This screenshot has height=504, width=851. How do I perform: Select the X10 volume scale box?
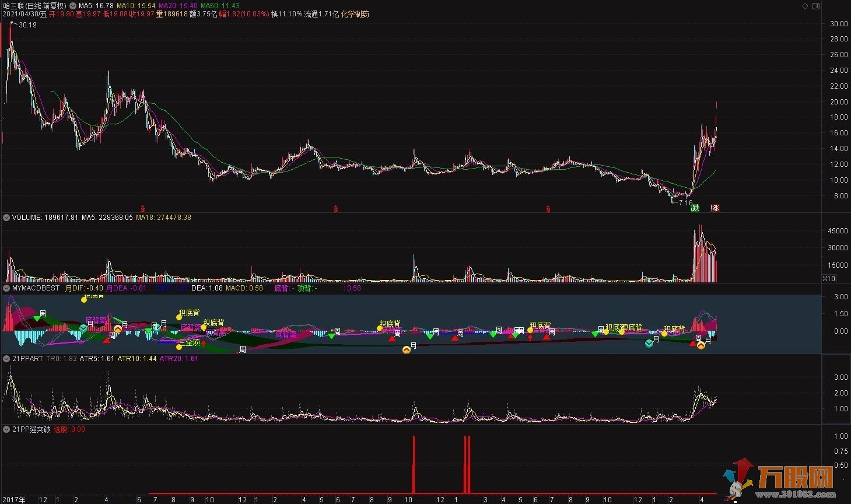(828, 278)
